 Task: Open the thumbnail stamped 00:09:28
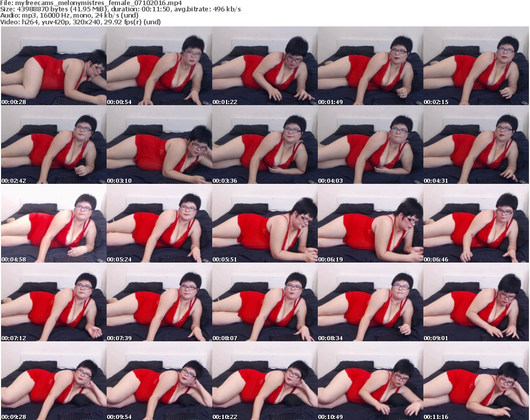pos(54,381)
